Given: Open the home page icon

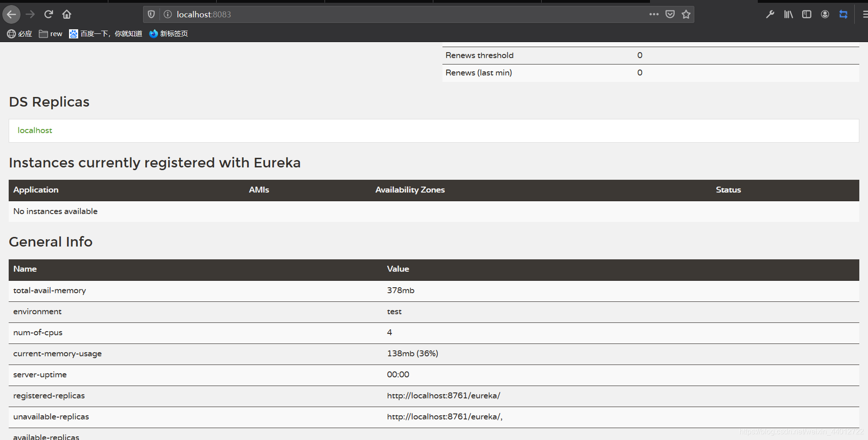Looking at the screenshot, I should pos(67,14).
